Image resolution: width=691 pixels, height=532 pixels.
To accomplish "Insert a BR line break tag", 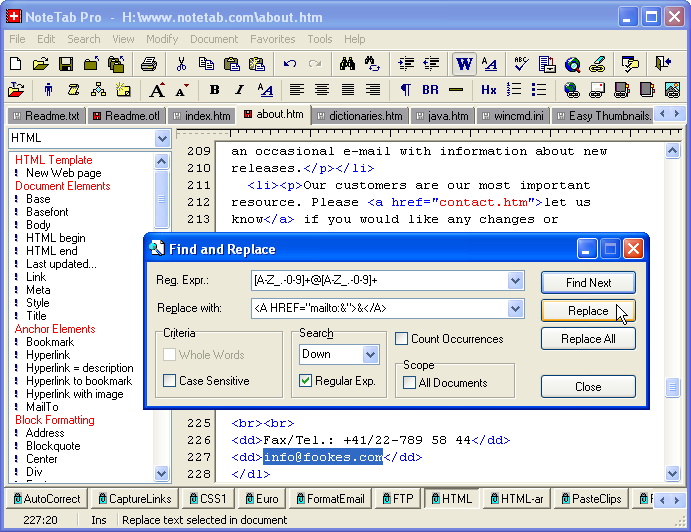I will [x=430, y=90].
